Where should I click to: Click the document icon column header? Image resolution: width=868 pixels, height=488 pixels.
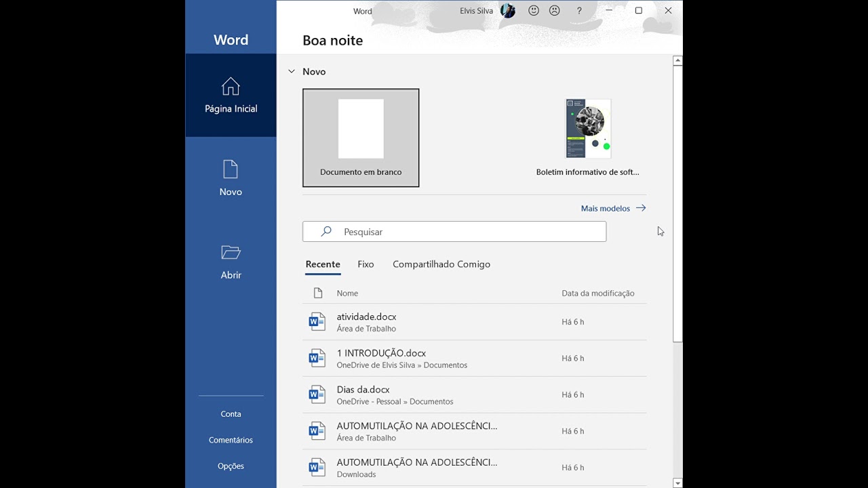tap(318, 293)
